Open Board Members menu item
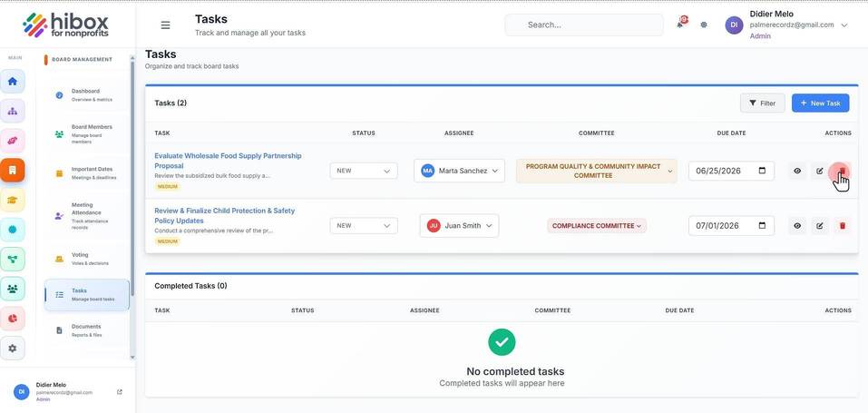This screenshot has height=413, width=868. tap(86, 134)
